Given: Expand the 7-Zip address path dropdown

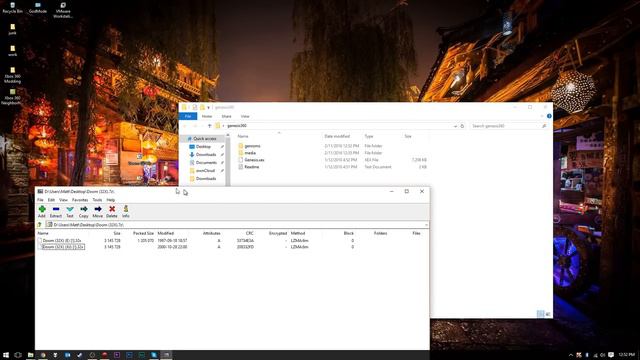Looking at the screenshot, I should coord(426,225).
